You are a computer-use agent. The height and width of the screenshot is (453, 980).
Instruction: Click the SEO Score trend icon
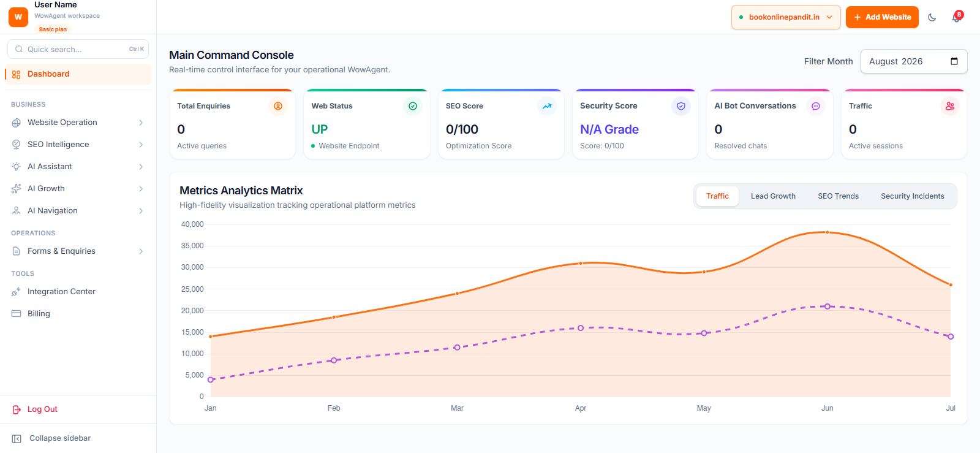(547, 106)
